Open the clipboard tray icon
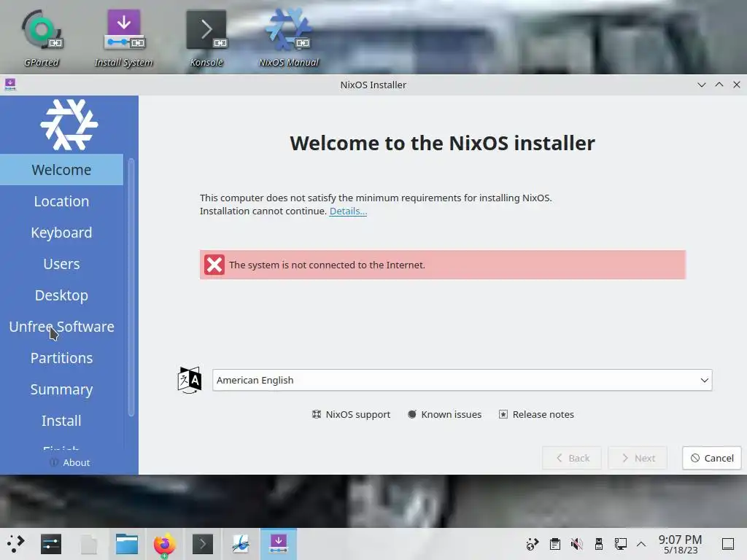 (554, 544)
